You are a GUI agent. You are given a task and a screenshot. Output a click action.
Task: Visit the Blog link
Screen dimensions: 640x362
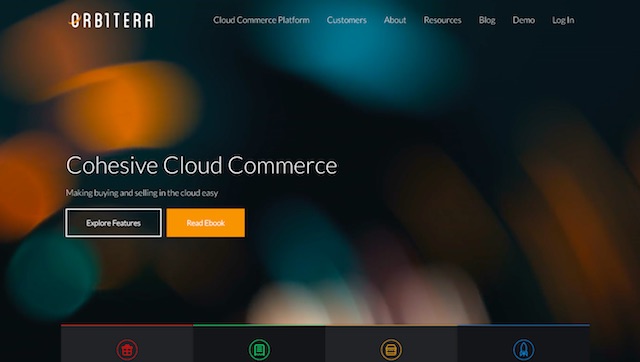[487, 20]
